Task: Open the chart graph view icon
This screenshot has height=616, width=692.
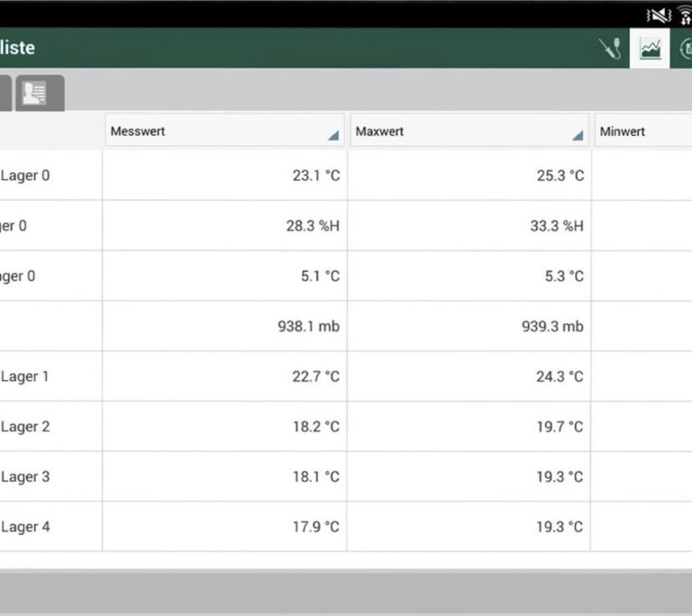Action: click(x=650, y=49)
